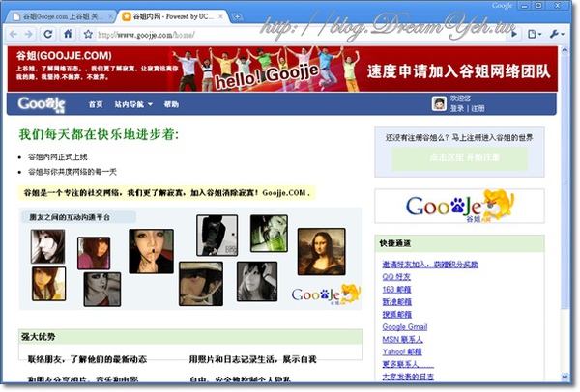This screenshot has width=580, height=392.
Task: Open the 大家发表的日志 link
Action: coord(408,377)
